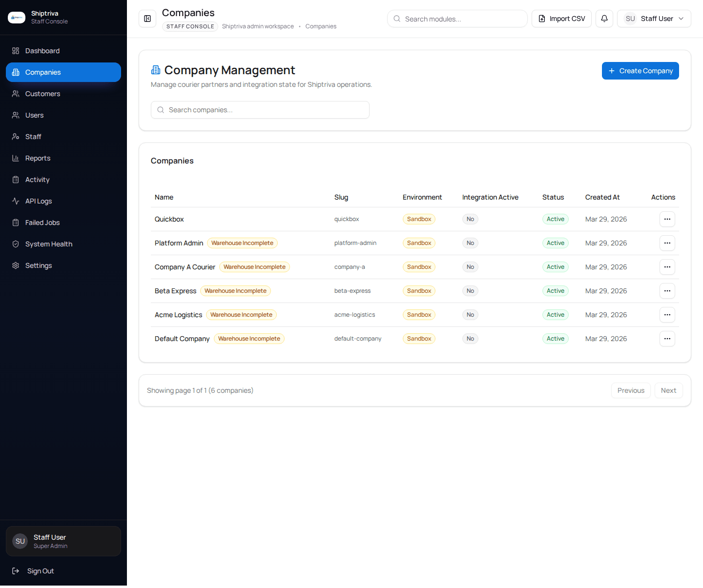The height and width of the screenshot is (588, 703).
Task: Open the Dashboard from the sidebar
Action: point(42,50)
